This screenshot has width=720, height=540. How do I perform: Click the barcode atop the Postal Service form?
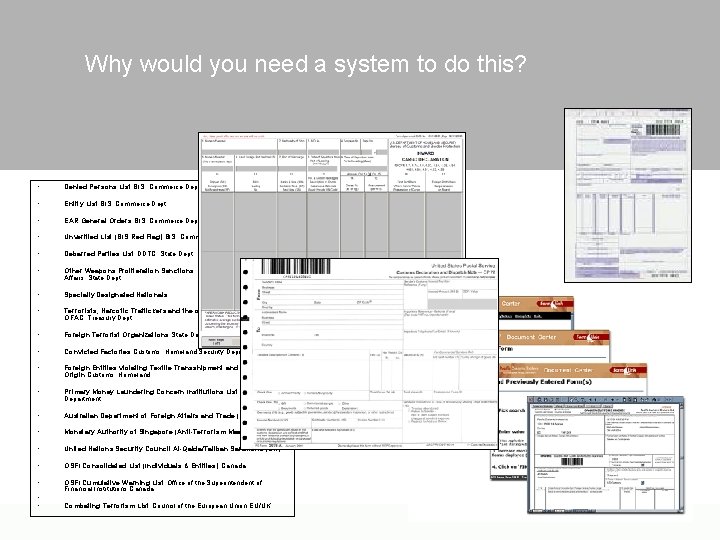296,267
